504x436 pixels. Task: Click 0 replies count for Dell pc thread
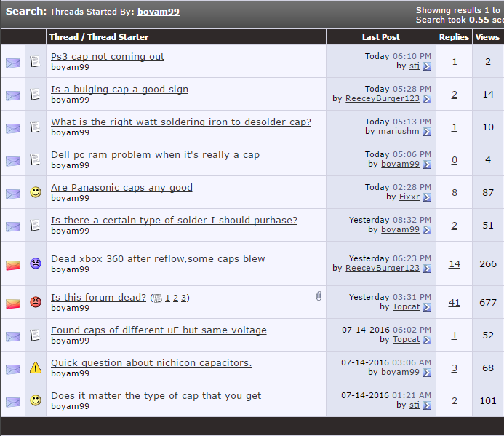[454, 160]
